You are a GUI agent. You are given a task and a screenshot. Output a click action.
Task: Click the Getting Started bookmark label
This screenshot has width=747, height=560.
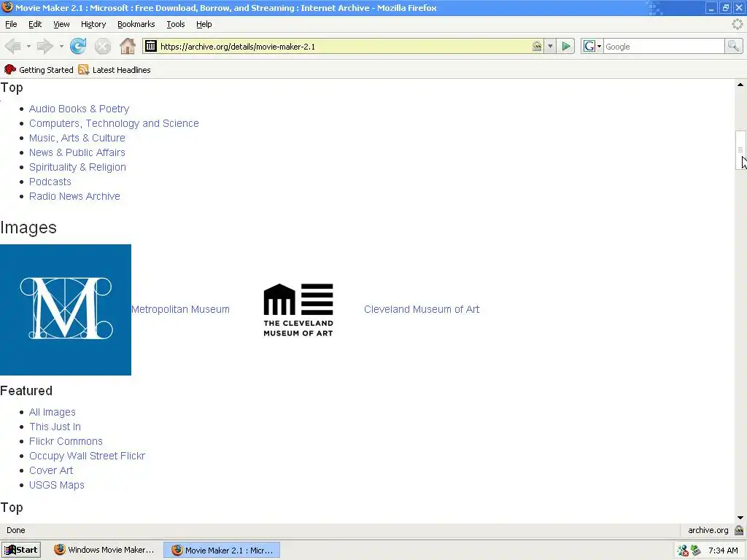pyautogui.click(x=46, y=70)
